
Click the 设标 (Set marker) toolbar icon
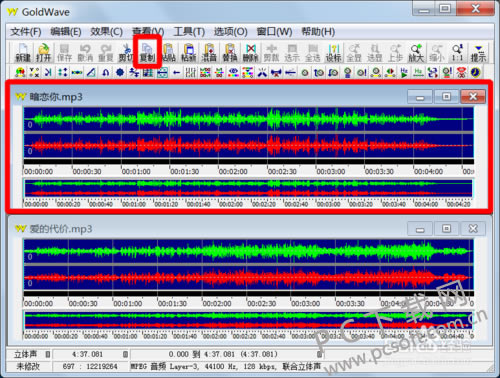(x=333, y=53)
